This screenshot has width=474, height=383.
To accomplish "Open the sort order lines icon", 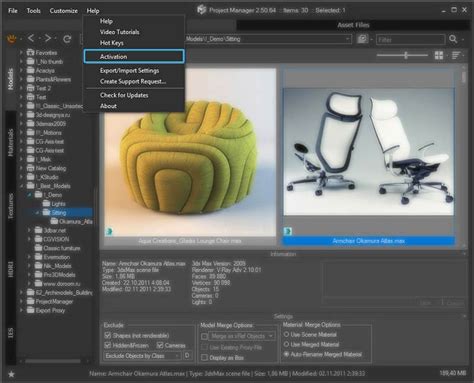I will tap(456, 55).
